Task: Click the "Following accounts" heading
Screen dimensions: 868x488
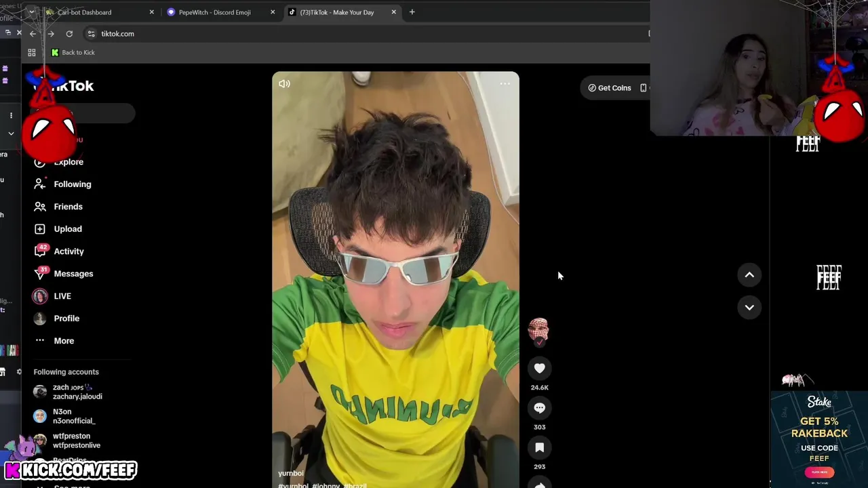Action: coord(66,372)
